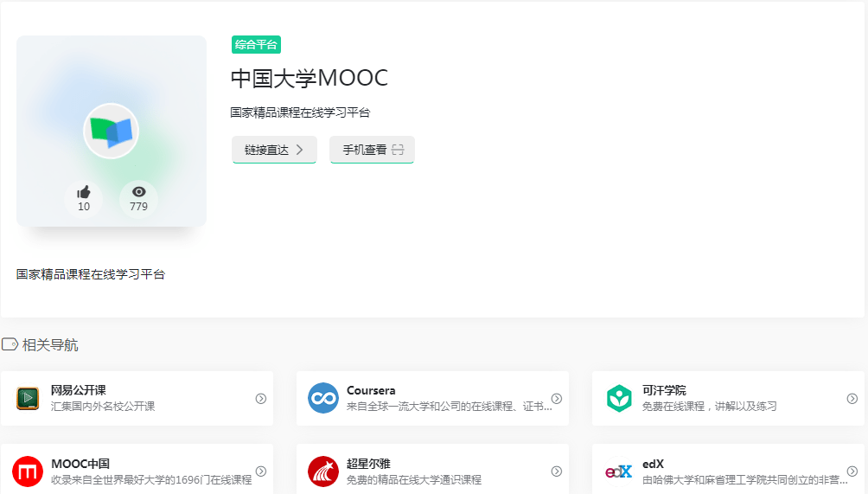Open the Coursera title link
Screen dimensions: 868x494
click(x=371, y=390)
